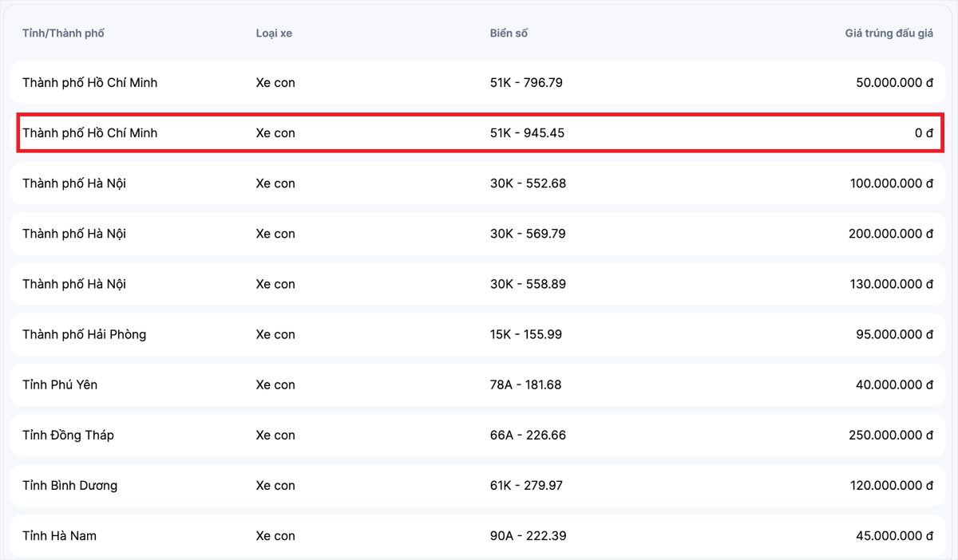
Task: Open the Tỉnh Đồng Tháp row
Action: coord(477,435)
